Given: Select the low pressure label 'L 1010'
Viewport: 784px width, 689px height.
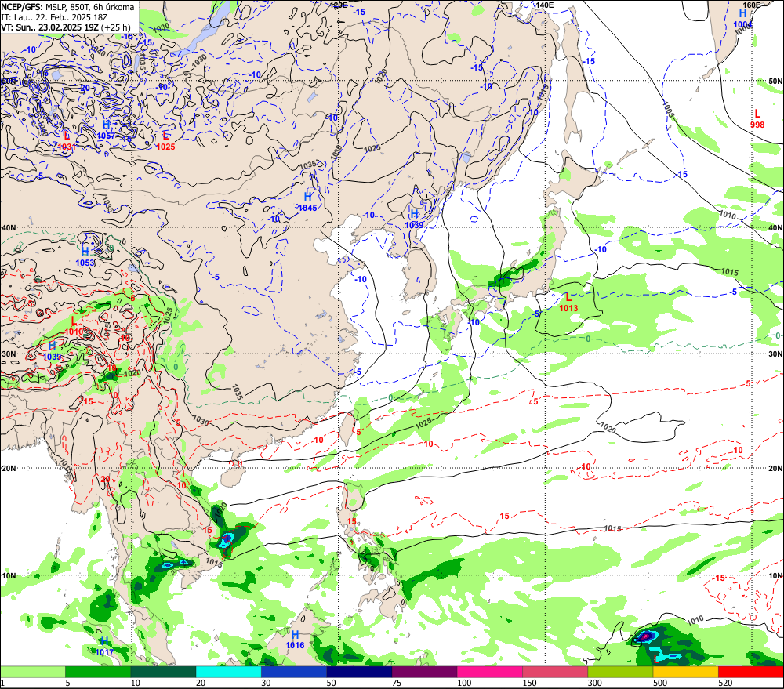Looking at the screenshot, I should (x=74, y=325).
